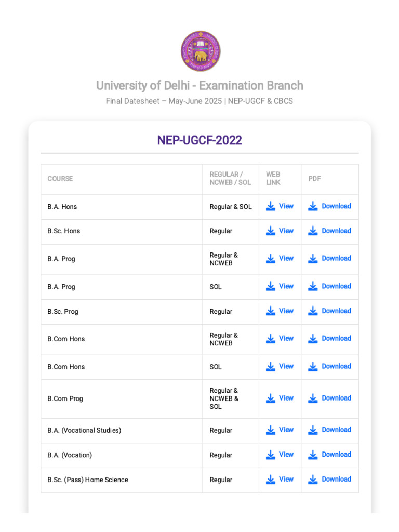399x532 pixels.
Task: View B.A. Prog Regular & NCWEB datesheet
Action: tap(286, 259)
